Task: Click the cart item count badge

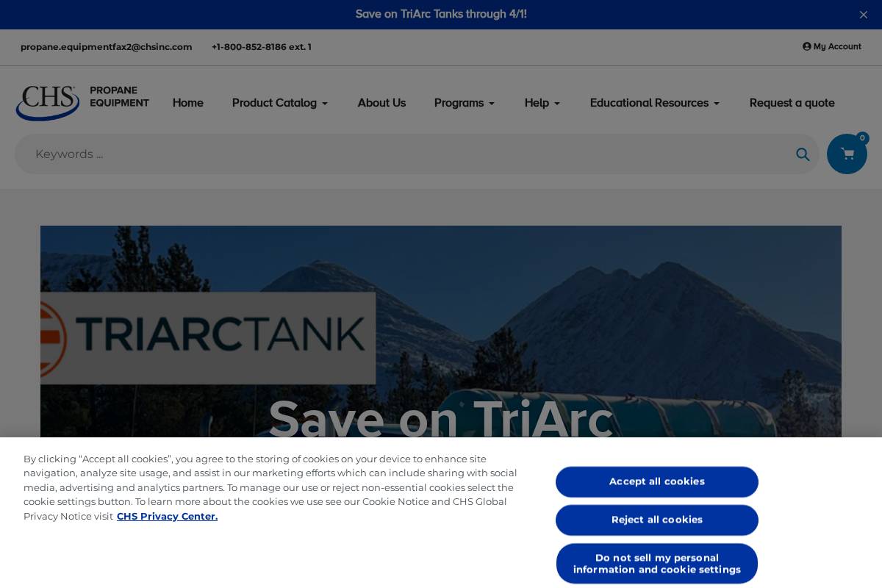Action: point(862,138)
